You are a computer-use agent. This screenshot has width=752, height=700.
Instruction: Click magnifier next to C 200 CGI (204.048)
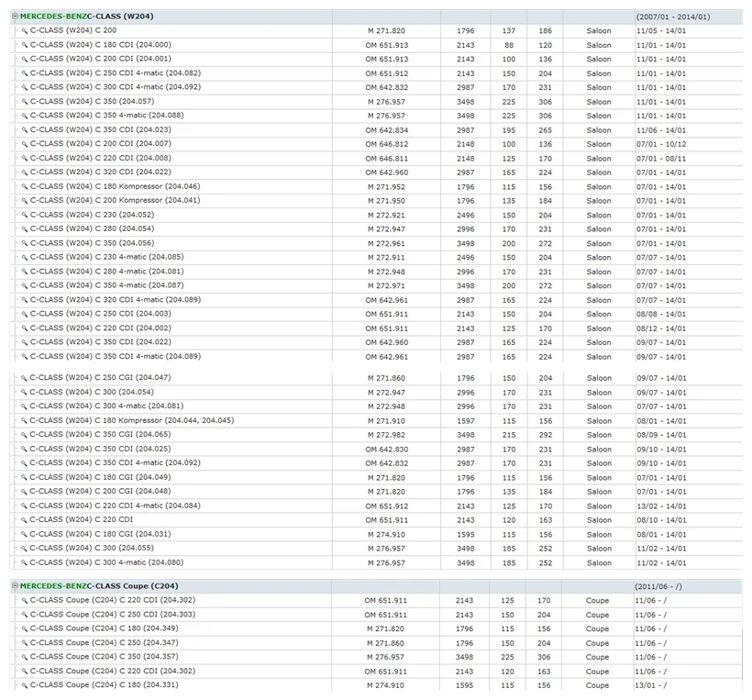pos(24,492)
